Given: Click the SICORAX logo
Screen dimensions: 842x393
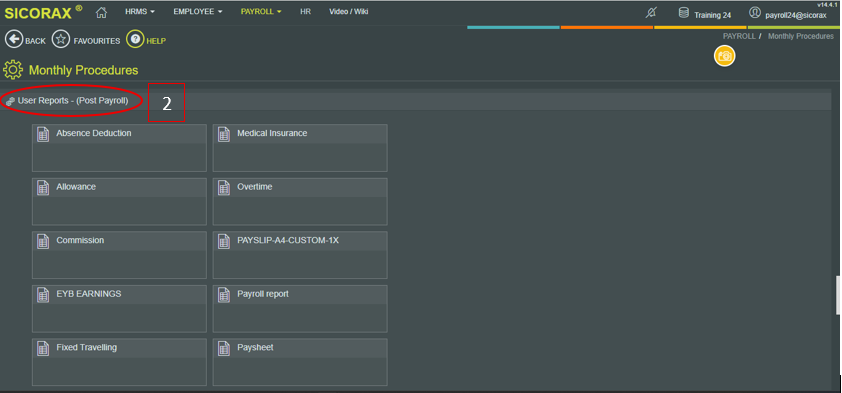Looking at the screenshot, I should coord(43,13).
